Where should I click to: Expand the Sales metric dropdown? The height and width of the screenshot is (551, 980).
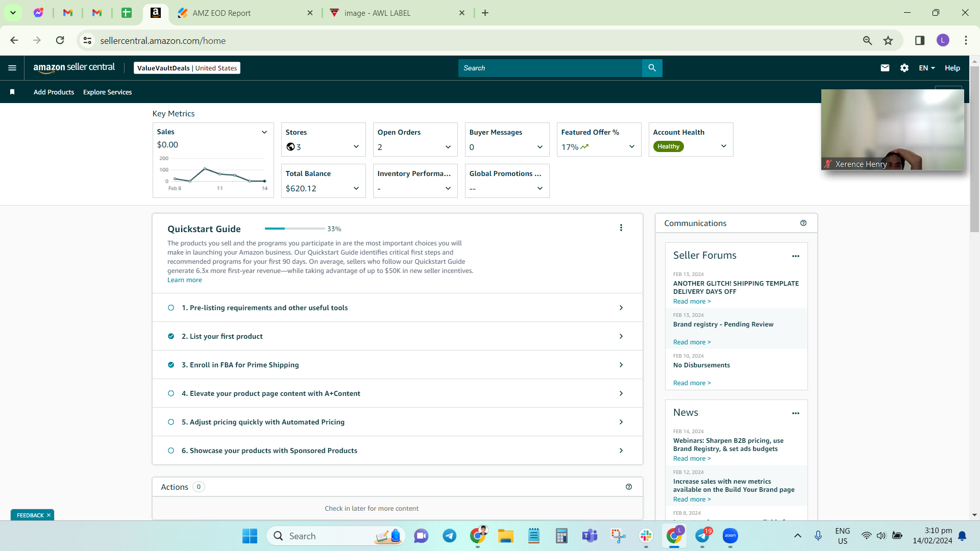[x=264, y=132]
